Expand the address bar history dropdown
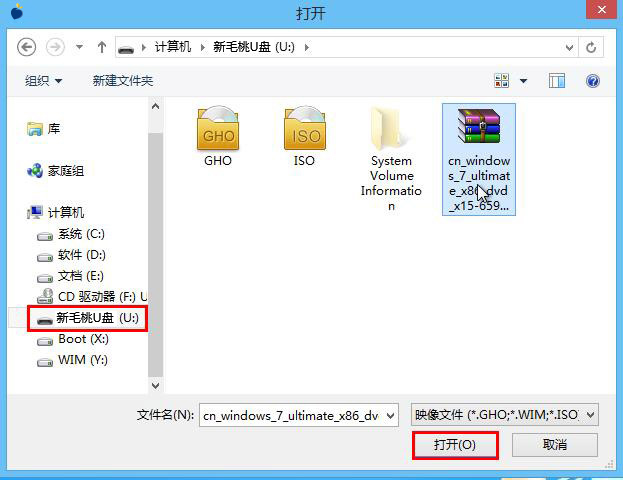This screenshot has height=480, width=623. [569, 48]
